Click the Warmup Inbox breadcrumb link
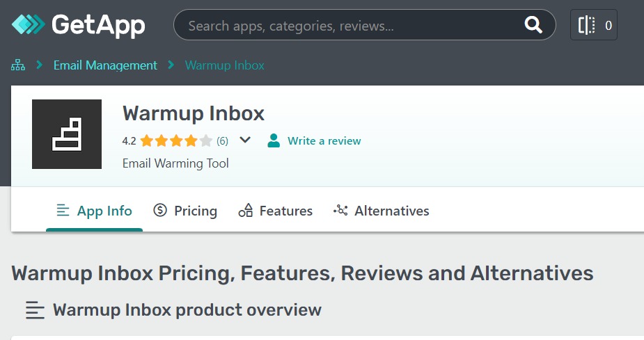 [x=225, y=65]
